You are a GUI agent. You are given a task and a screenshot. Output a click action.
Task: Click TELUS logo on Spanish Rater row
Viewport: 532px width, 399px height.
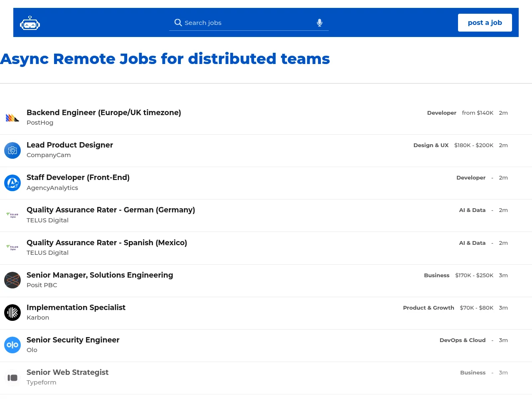[12, 248]
